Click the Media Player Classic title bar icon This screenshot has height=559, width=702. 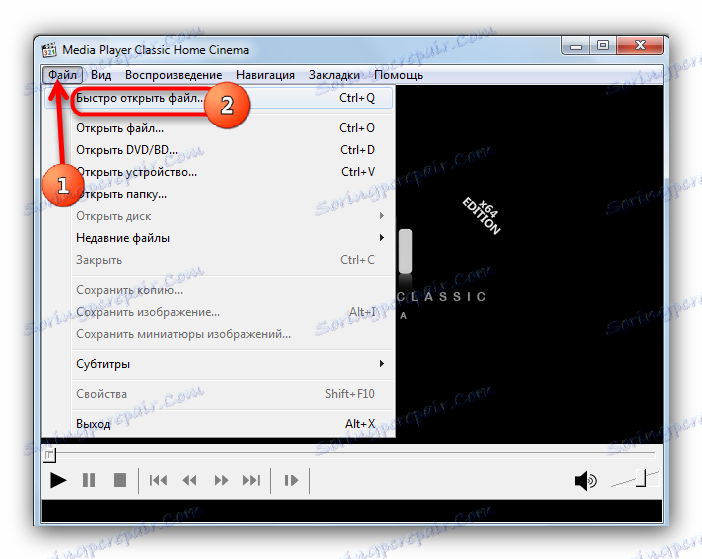coord(49,50)
